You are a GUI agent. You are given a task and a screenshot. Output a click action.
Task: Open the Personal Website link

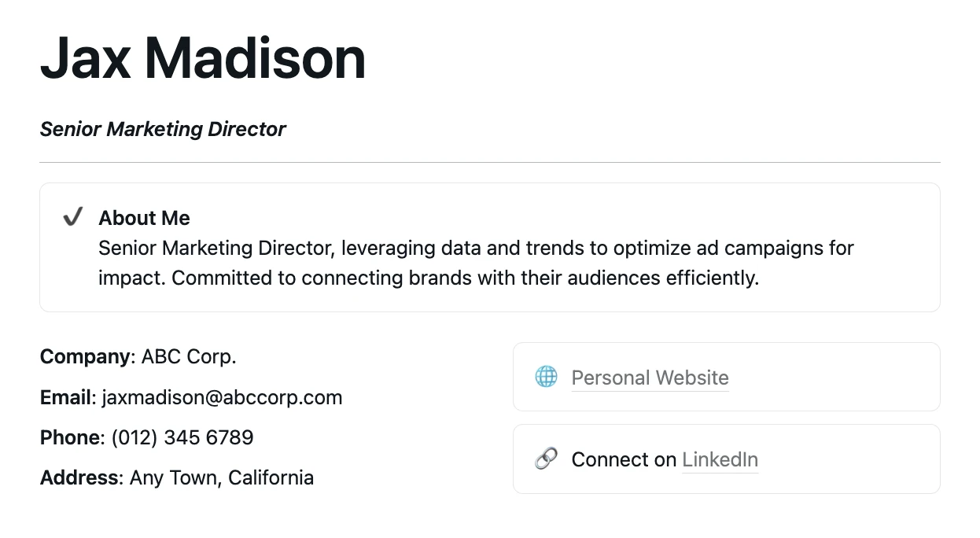click(x=650, y=378)
